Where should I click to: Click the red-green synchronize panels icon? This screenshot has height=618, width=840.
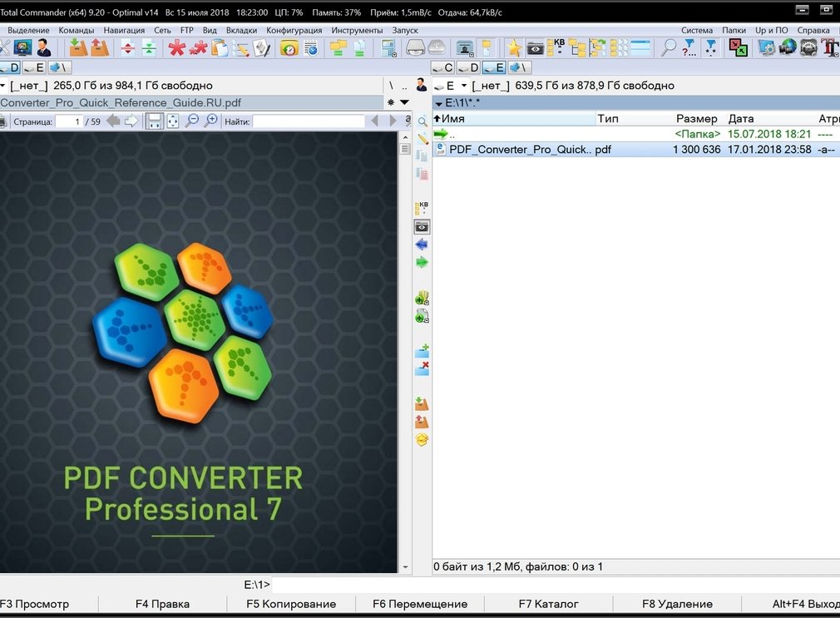point(739,47)
